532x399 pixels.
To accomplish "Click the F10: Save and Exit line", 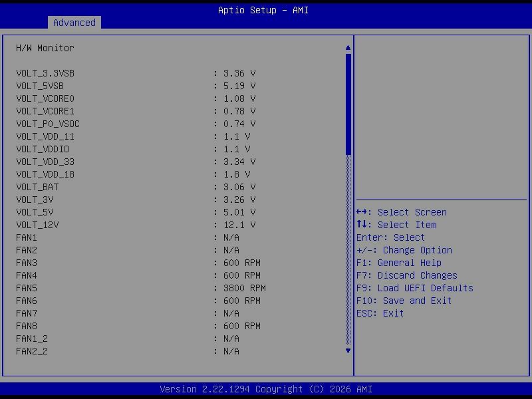I will pyautogui.click(x=404, y=301).
